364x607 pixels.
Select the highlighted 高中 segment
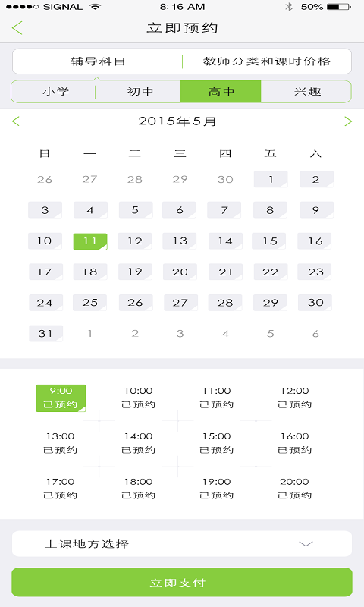[221, 92]
